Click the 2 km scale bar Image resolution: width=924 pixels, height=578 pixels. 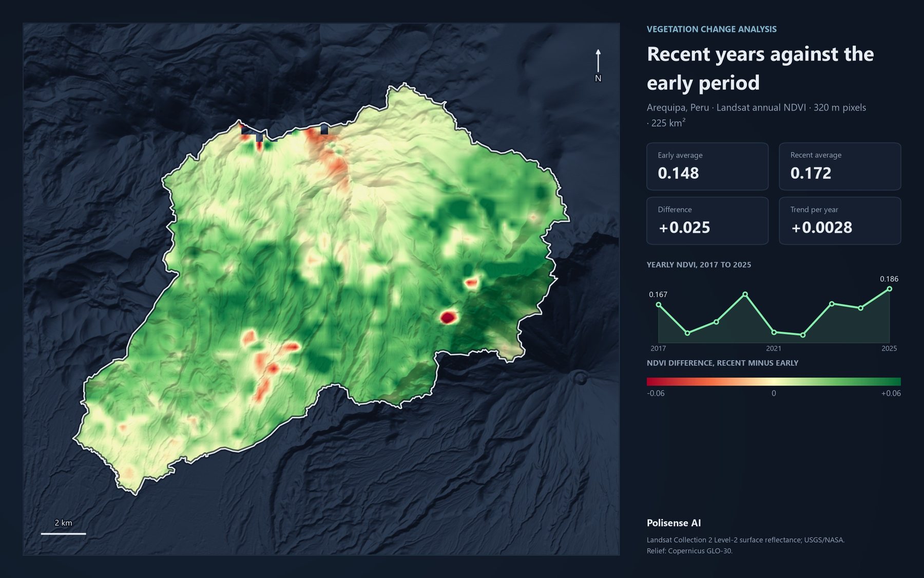[63, 533]
